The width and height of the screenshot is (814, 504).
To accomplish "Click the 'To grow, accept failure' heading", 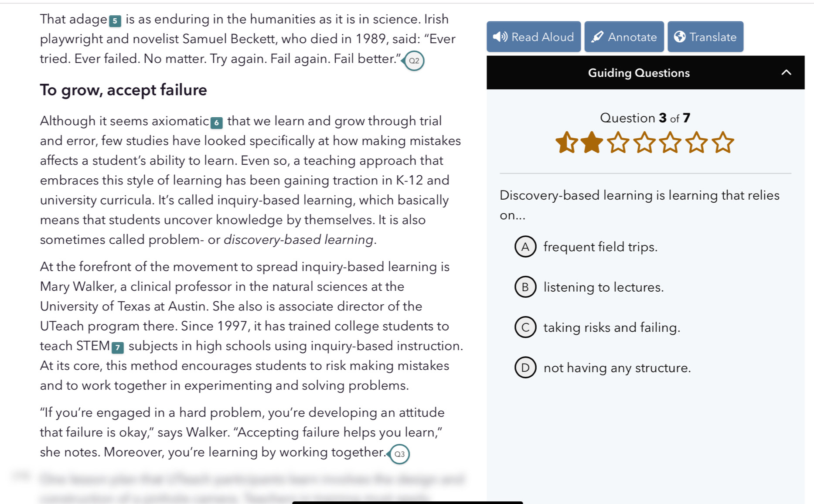I will point(123,90).
